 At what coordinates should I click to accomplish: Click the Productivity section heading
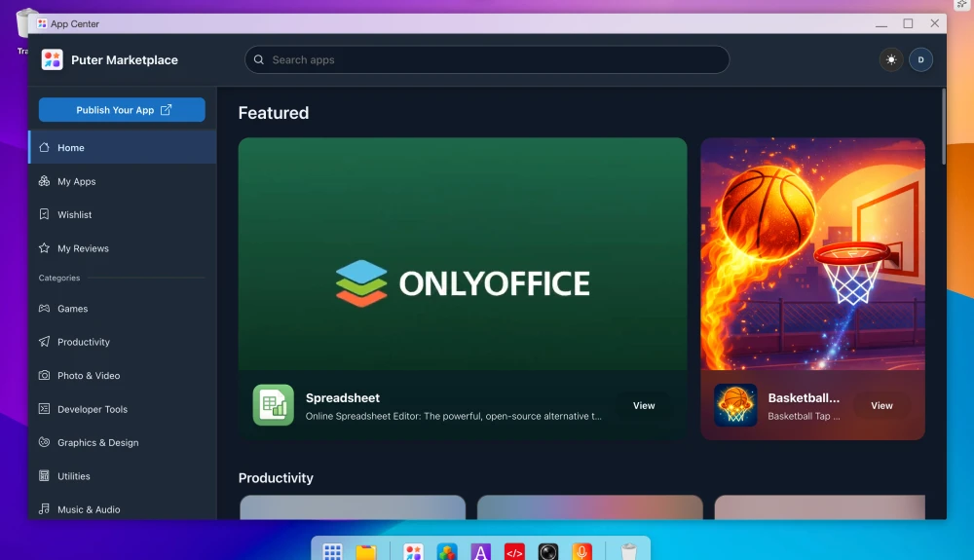pyautogui.click(x=276, y=478)
